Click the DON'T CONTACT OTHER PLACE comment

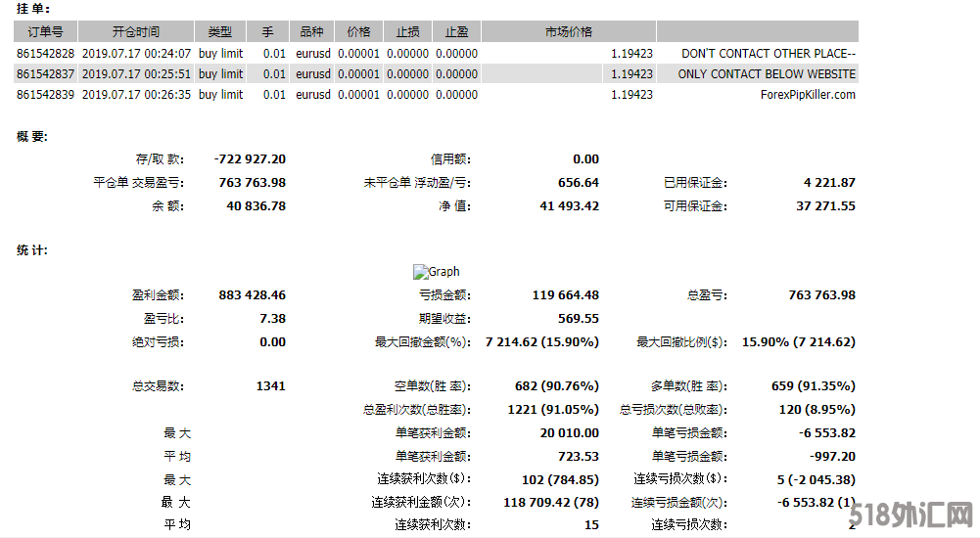click(x=769, y=54)
